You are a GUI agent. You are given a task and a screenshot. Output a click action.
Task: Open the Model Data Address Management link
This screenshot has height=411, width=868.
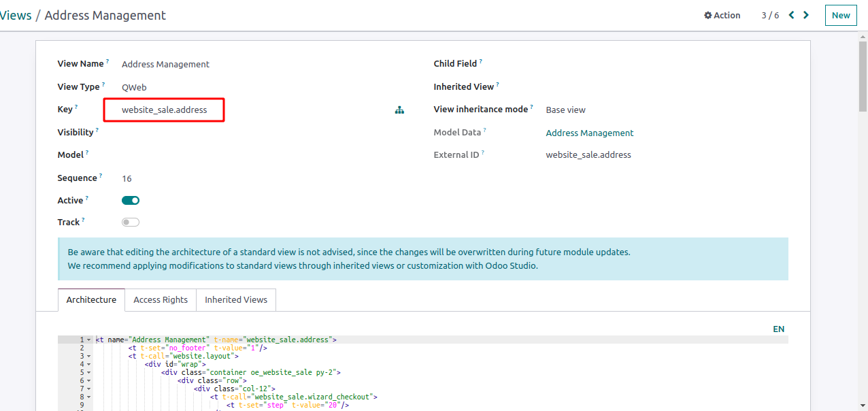[x=590, y=133]
